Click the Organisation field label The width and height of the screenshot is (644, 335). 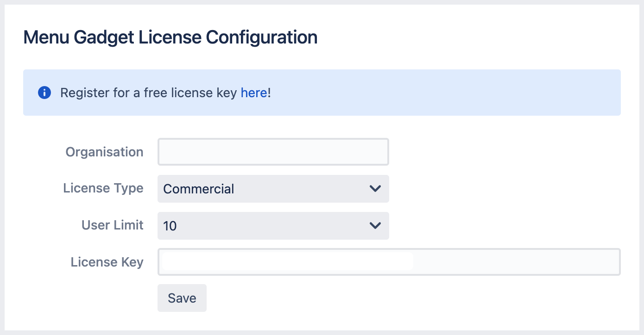(x=104, y=151)
